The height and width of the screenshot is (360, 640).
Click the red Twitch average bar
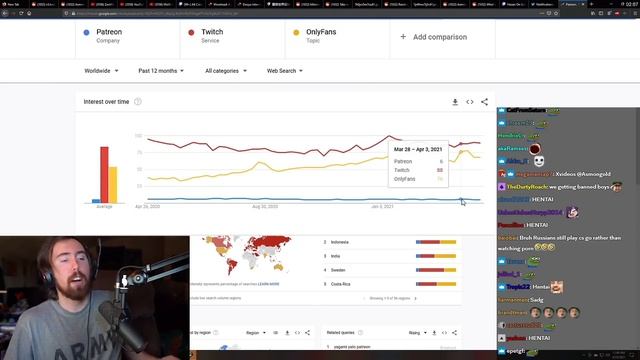pos(104,175)
